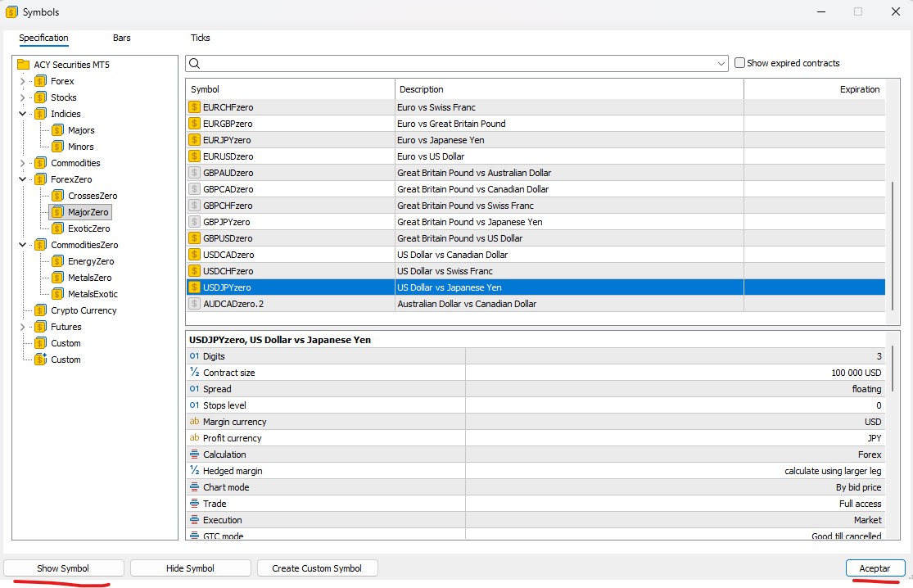Click the search magnifier icon
Image resolution: width=913 pixels, height=588 pixels.
195,64
